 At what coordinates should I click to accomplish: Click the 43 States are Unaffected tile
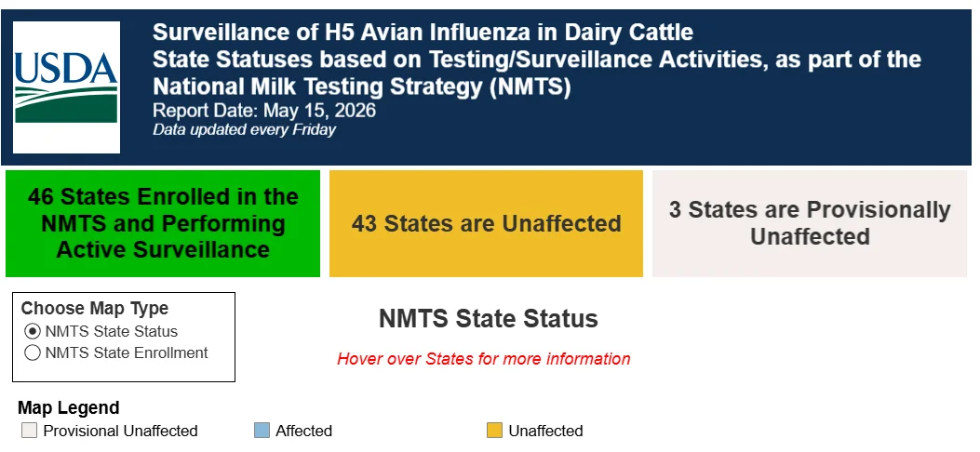(x=486, y=223)
